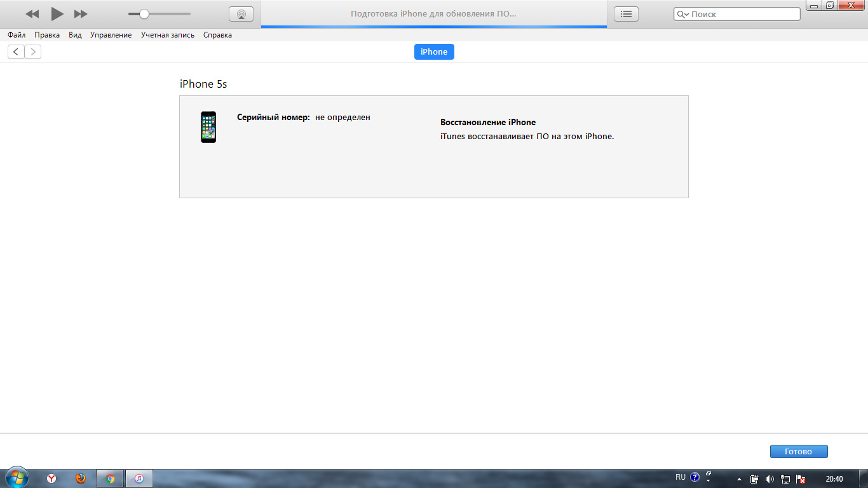Image resolution: width=868 pixels, height=488 pixels.
Task: Click the power plug tray icon
Action: click(755, 479)
